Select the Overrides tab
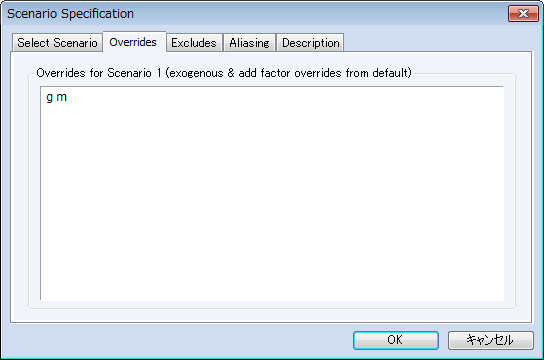This screenshot has width=544, height=360. click(x=134, y=42)
